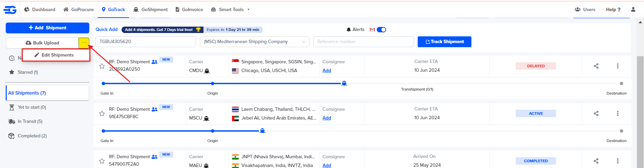Click the DELAYED status badge

click(x=536, y=66)
